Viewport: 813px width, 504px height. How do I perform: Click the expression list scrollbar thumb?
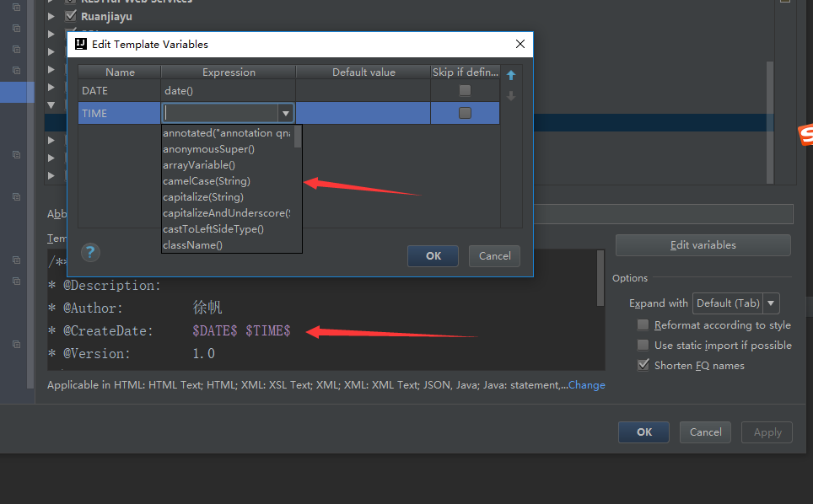point(298,137)
